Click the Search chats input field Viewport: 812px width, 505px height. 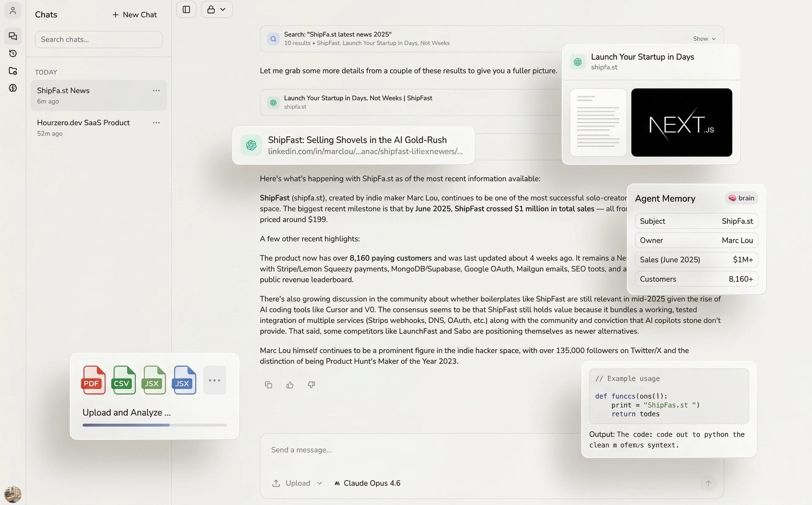pos(98,39)
